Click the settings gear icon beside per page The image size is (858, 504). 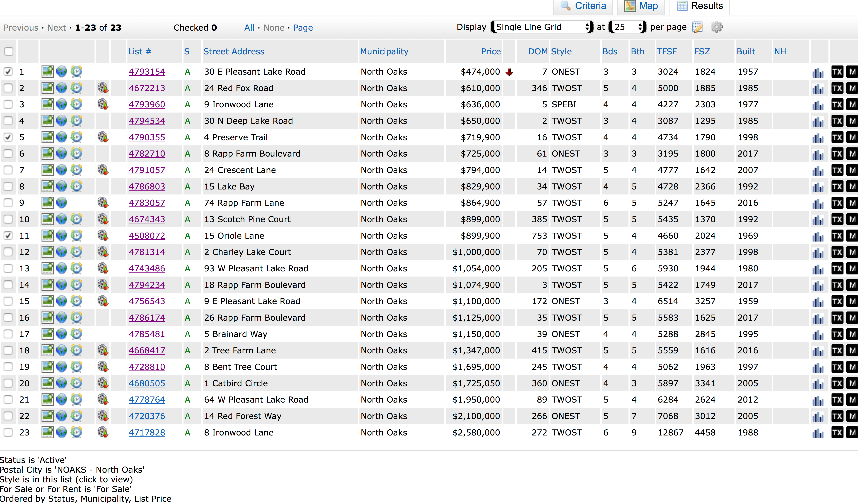coord(716,27)
